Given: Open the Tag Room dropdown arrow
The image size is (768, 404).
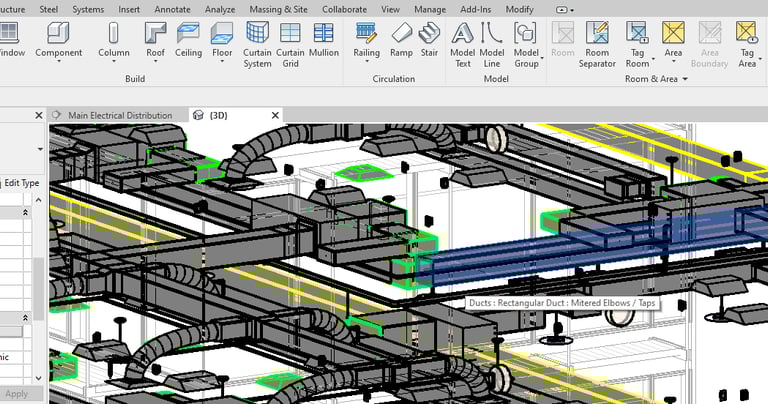Looking at the screenshot, I should coord(653,59).
